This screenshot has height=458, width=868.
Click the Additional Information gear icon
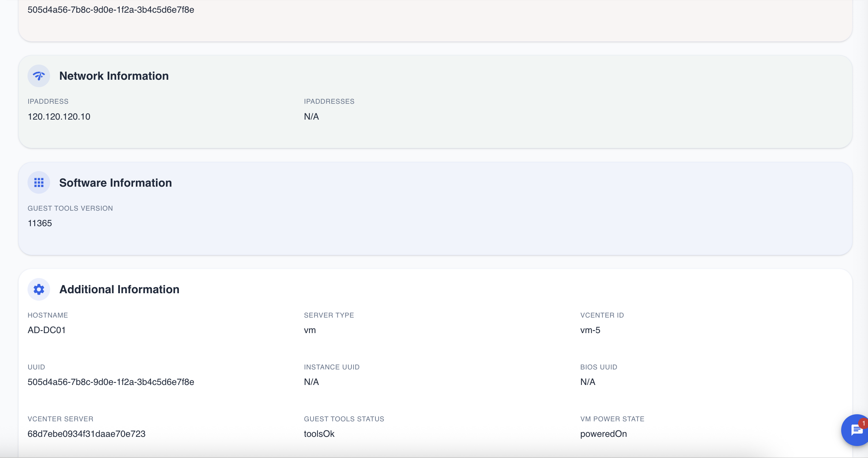click(39, 289)
